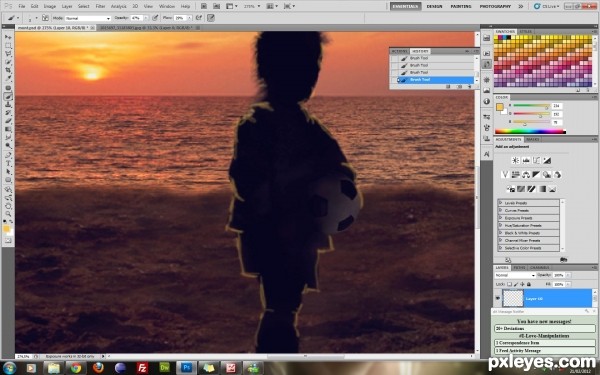Screen dimensions: 600x375
Task: Add a Brightness/Contrast adjustment
Action: pos(515,160)
